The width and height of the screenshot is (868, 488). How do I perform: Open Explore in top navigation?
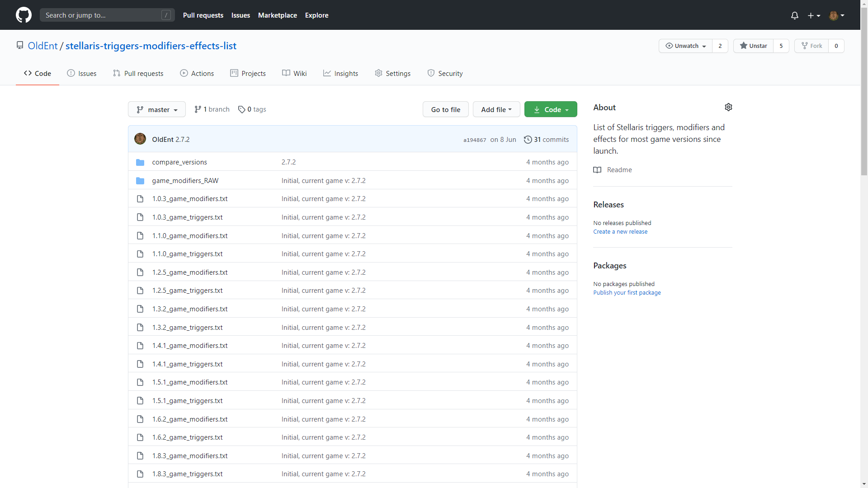point(316,15)
